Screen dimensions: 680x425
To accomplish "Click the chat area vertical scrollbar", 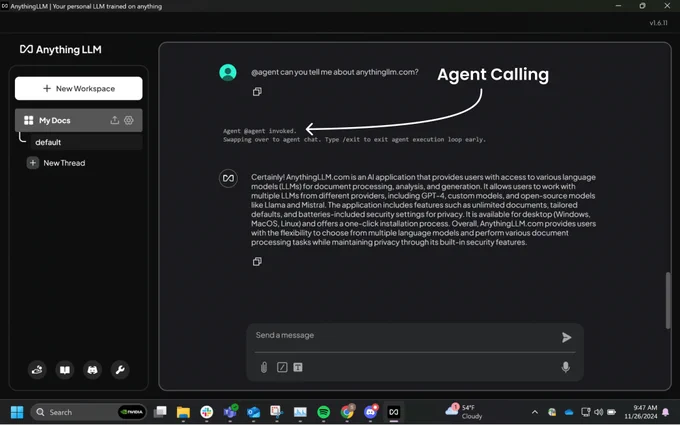I will point(668,300).
